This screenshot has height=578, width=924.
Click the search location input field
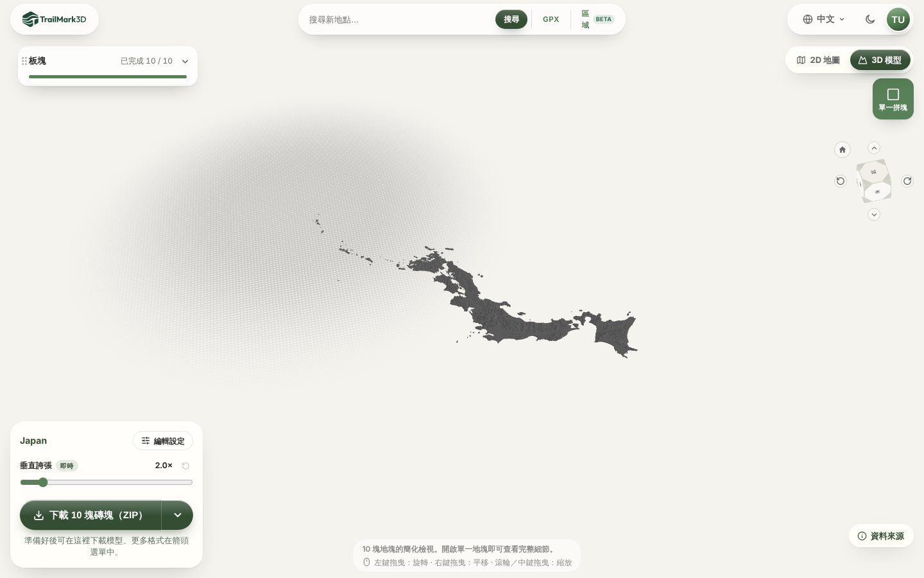[x=398, y=19]
